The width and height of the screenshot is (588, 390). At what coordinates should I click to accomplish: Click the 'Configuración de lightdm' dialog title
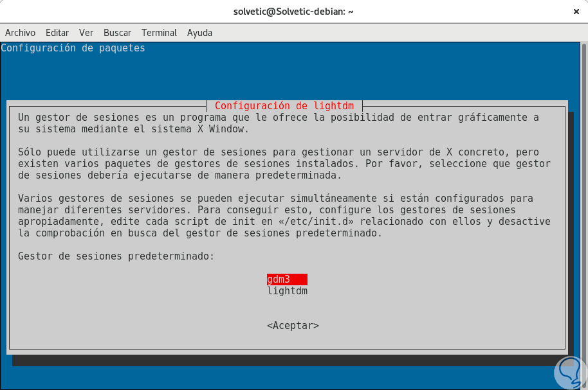coord(284,106)
